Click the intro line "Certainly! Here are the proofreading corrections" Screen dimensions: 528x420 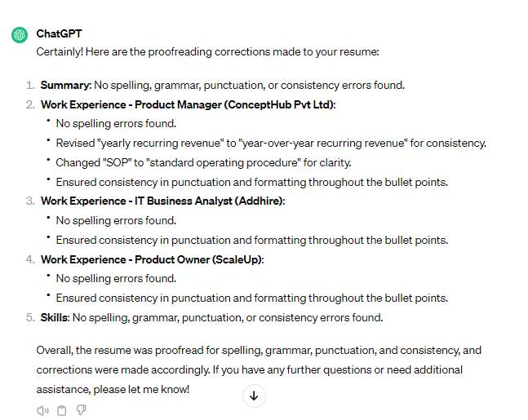pyautogui.click(x=207, y=51)
